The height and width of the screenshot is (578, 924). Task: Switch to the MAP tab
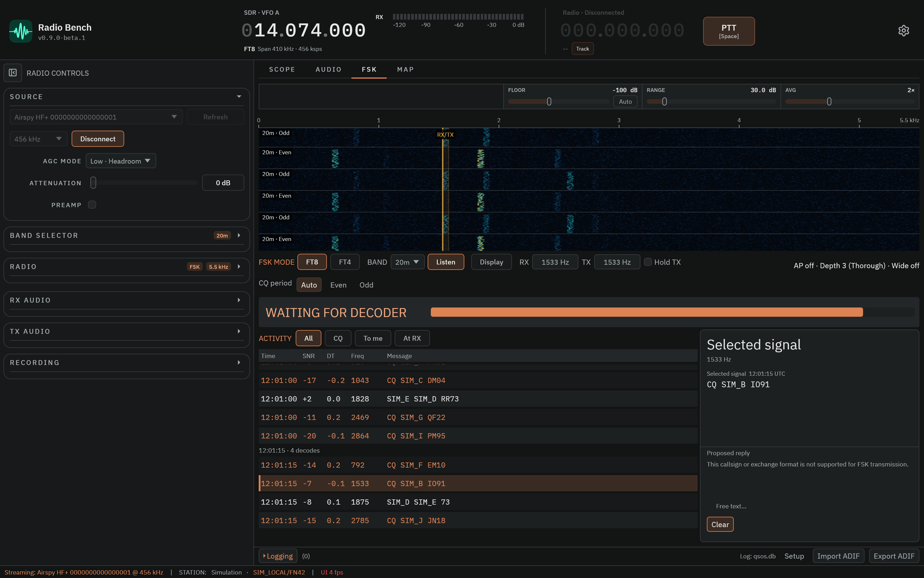pos(405,70)
